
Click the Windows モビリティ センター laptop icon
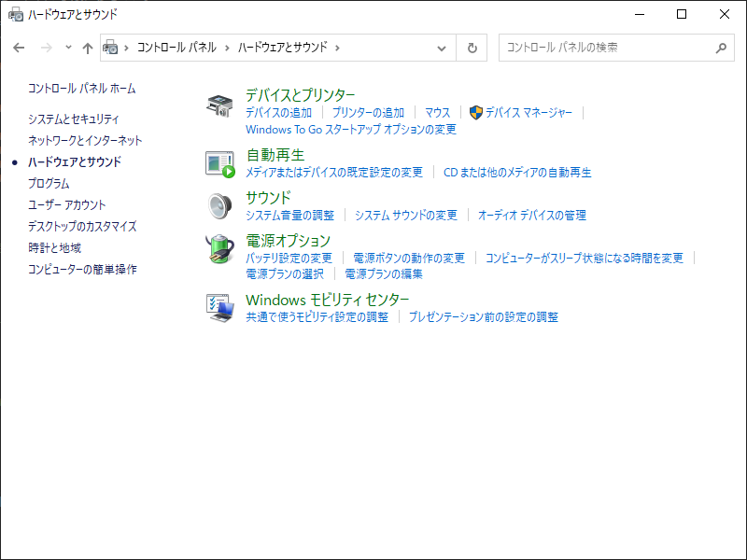pos(220,308)
